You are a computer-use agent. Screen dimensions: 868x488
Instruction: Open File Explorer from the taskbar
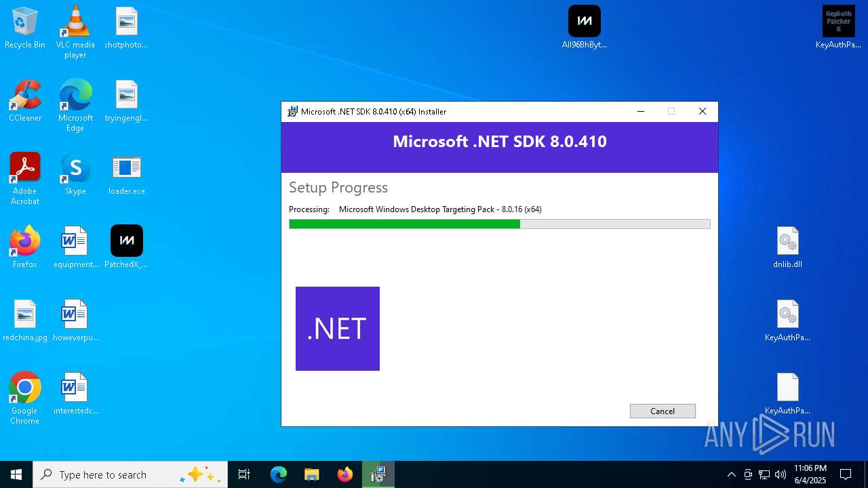click(x=312, y=474)
